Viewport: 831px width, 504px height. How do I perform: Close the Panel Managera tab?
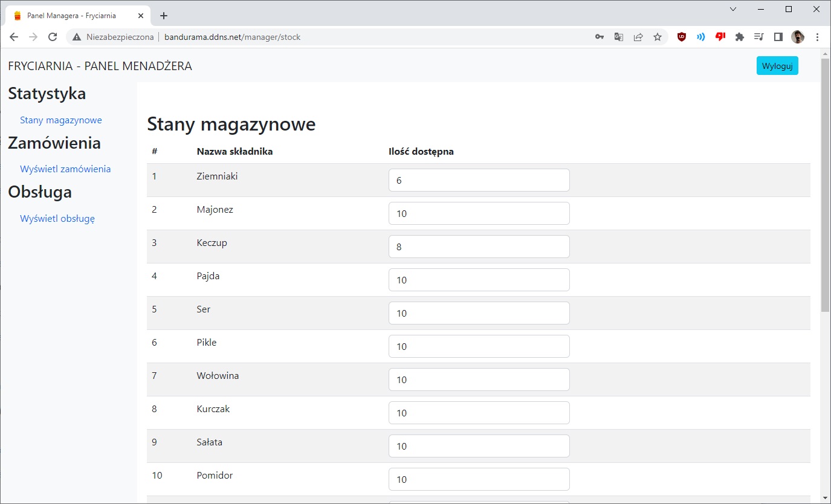tap(140, 16)
